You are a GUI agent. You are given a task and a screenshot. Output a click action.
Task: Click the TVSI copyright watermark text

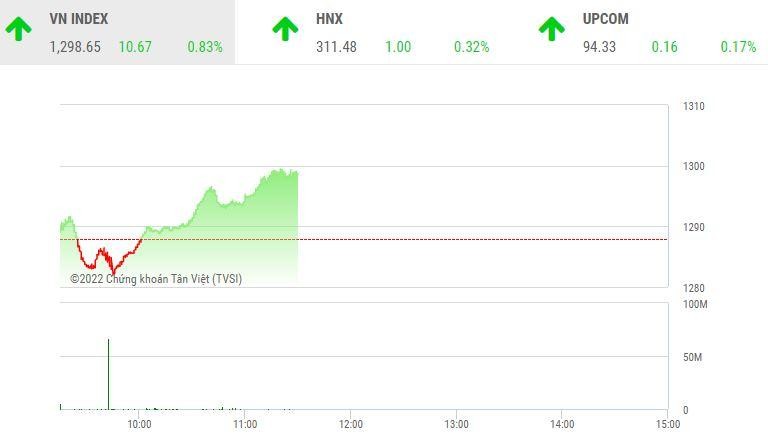click(x=156, y=279)
